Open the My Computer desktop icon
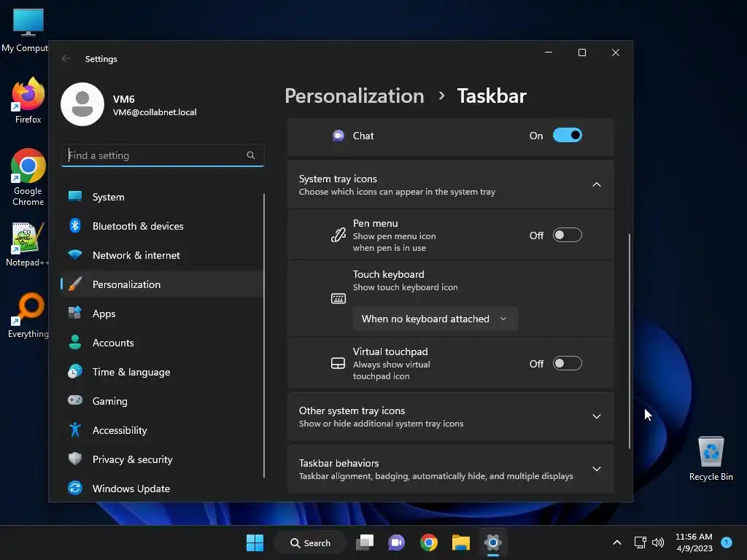This screenshot has width=747, height=560. (26, 31)
